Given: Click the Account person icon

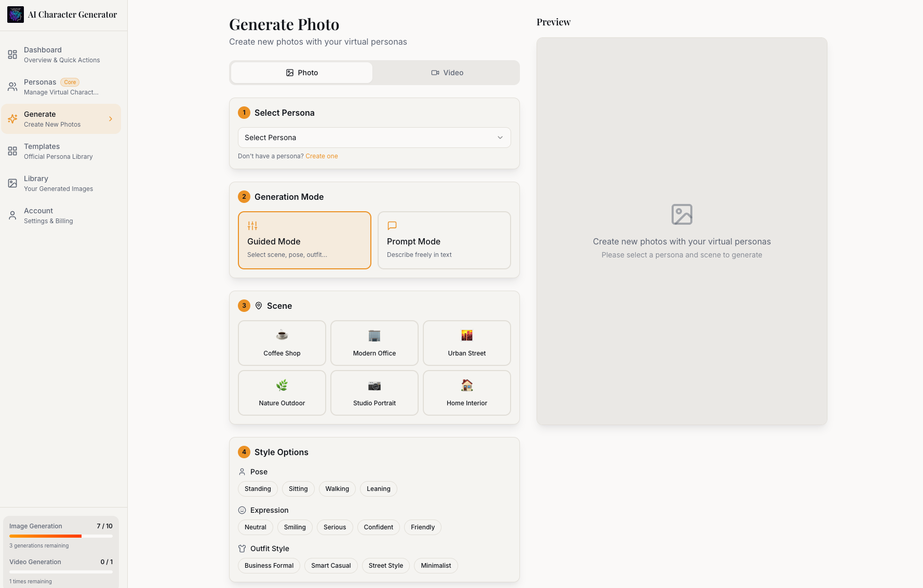Looking at the screenshot, I should coord(12,215).
